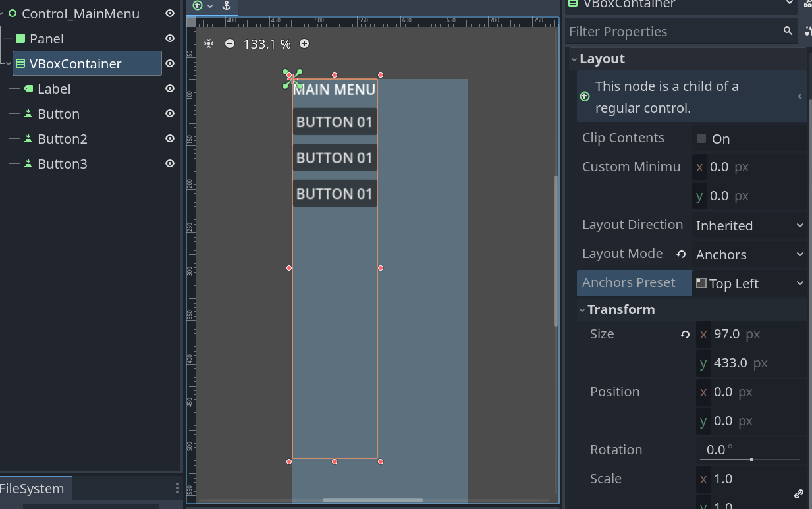Open the dock options three-dot menu
This screenshot has width=812, height=509.
click(177, 488)
